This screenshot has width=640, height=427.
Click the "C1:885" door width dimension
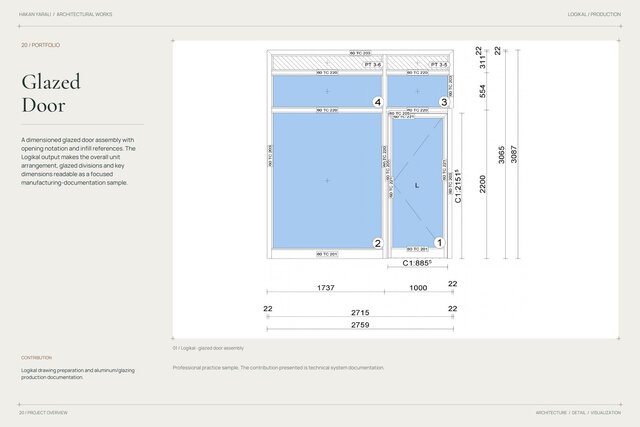pos(417,263)
